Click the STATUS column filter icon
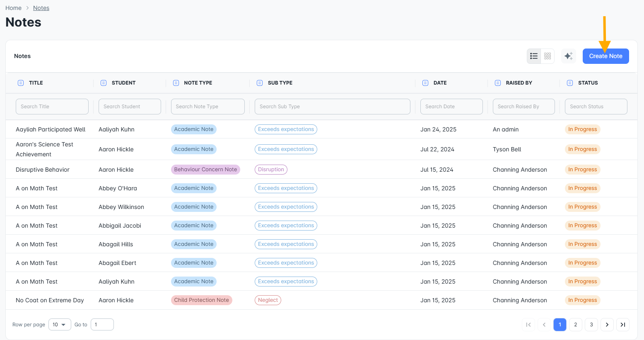The image size is (644, 340). tap(570, 83)
